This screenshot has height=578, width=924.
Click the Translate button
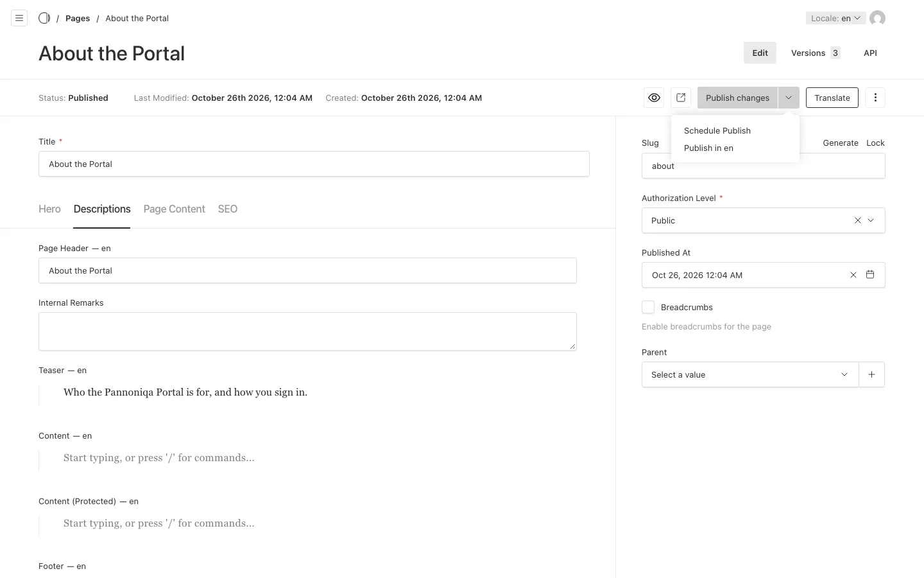(x=832, y=98)
